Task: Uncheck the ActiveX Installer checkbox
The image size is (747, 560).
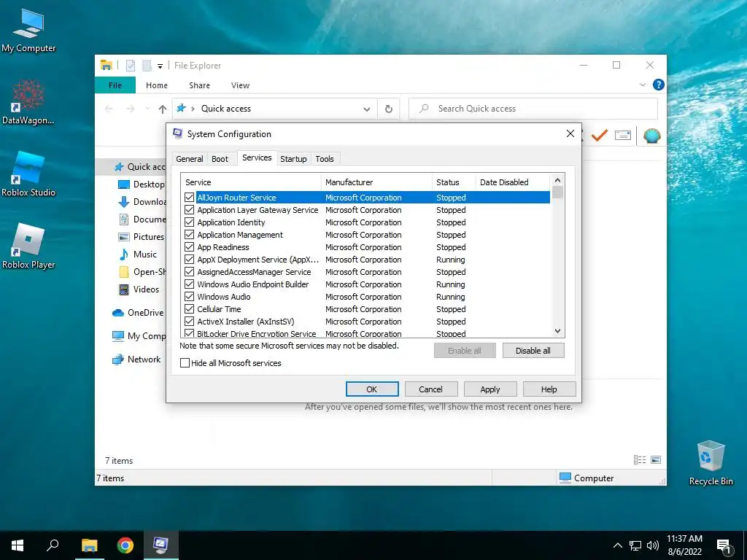Action: 189,321
